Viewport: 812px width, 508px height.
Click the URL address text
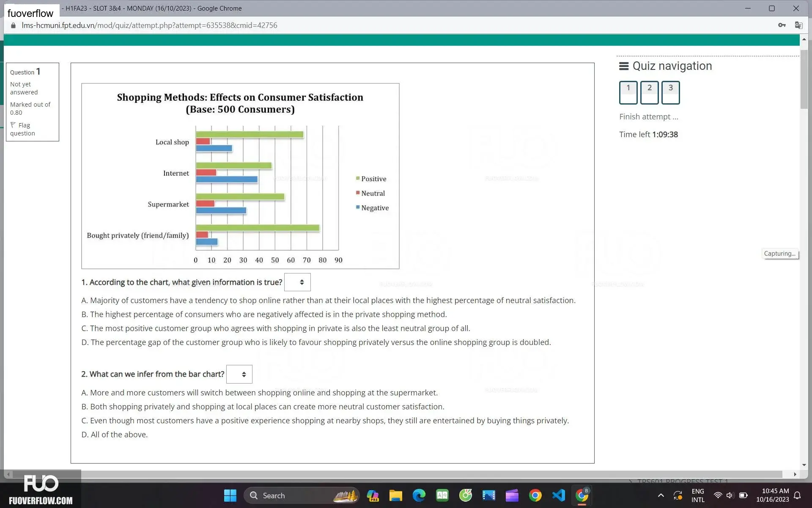[x=149, y=25]
